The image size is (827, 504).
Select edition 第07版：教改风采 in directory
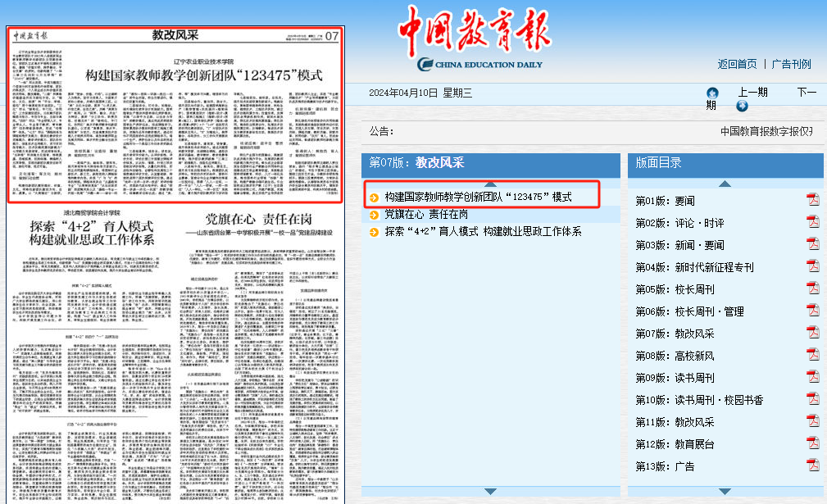pos(675,334)
